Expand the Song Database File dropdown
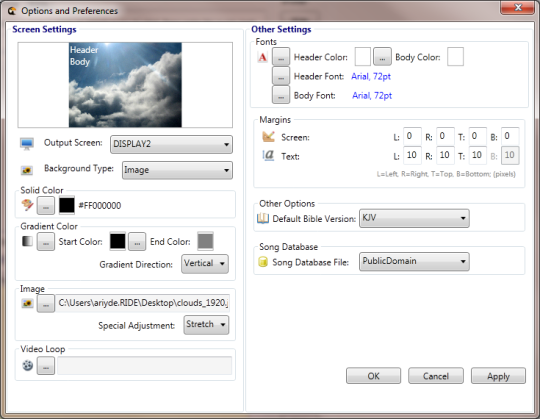This screenshot has width=540, height=419. click(414, 262)
